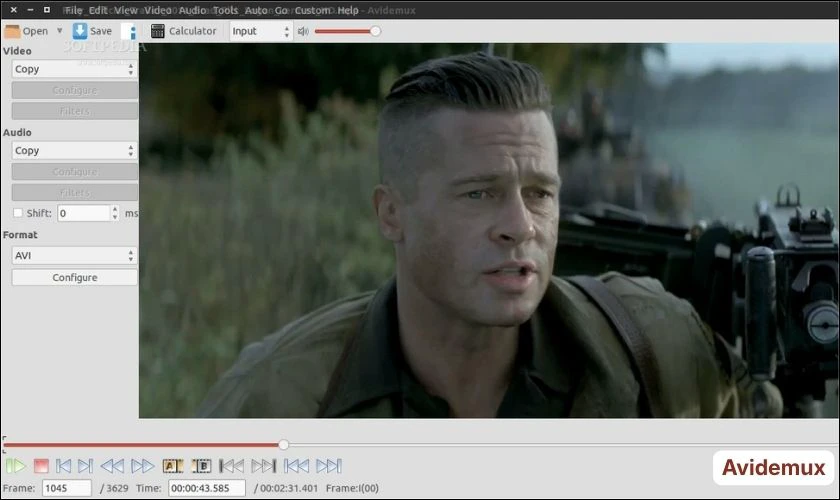
Task: Go to previous frame
Action: tap(63, 466)
